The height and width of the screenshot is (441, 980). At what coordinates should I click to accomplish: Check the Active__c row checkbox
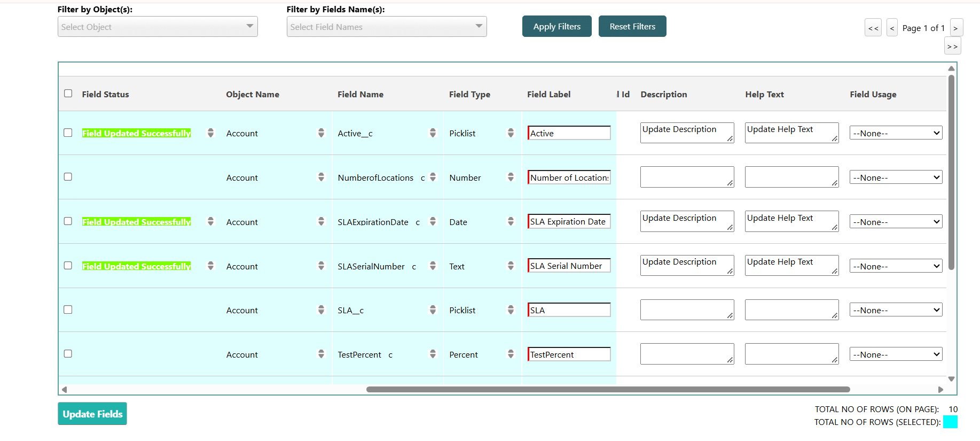[x=68, y=133]
